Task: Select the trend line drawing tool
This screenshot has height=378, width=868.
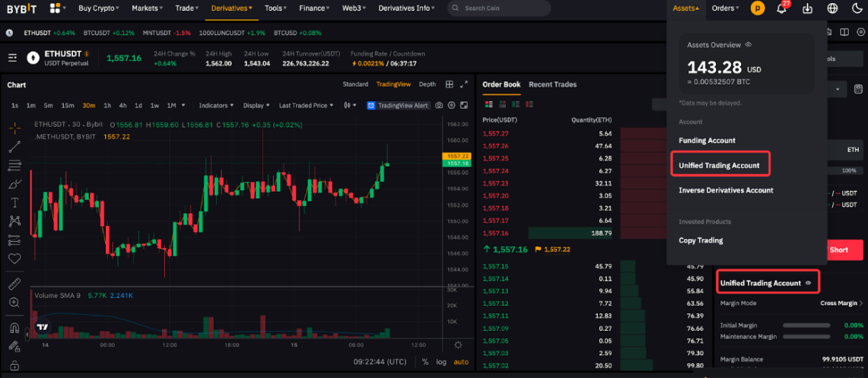Action: pos(14,146)
